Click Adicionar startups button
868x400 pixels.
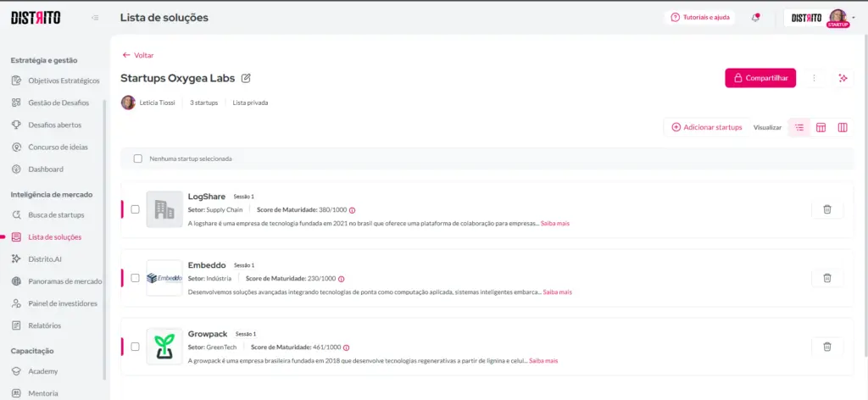point(707,127)
